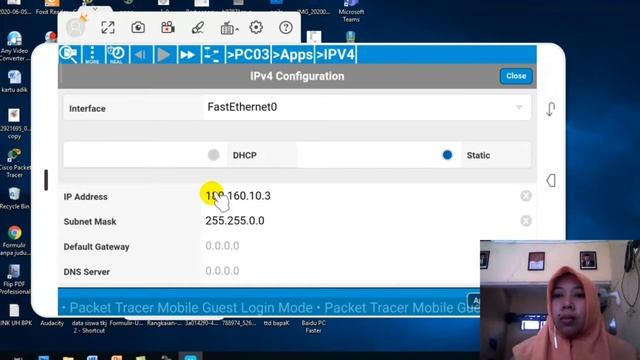Clear the Subnet Mask field
The width and height of the screenshot is (640, 360).
[x=526, y=221]
